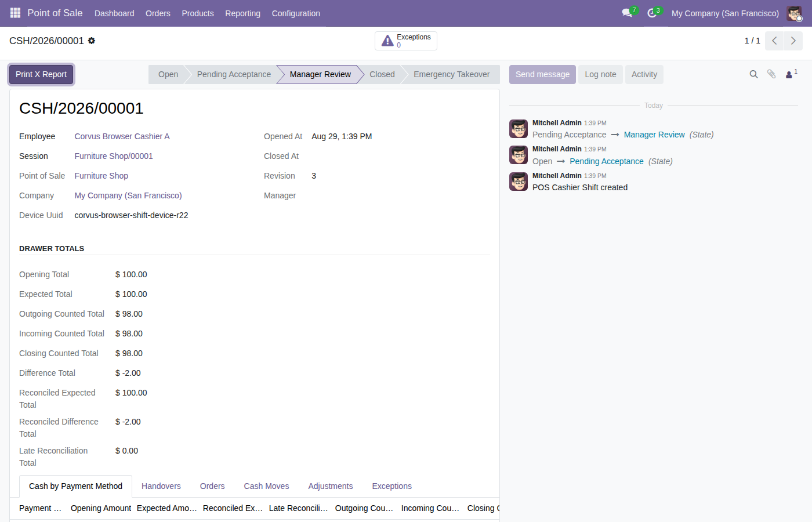
Task: Sort by the Opening Amount column header
Action: [101, 508]
